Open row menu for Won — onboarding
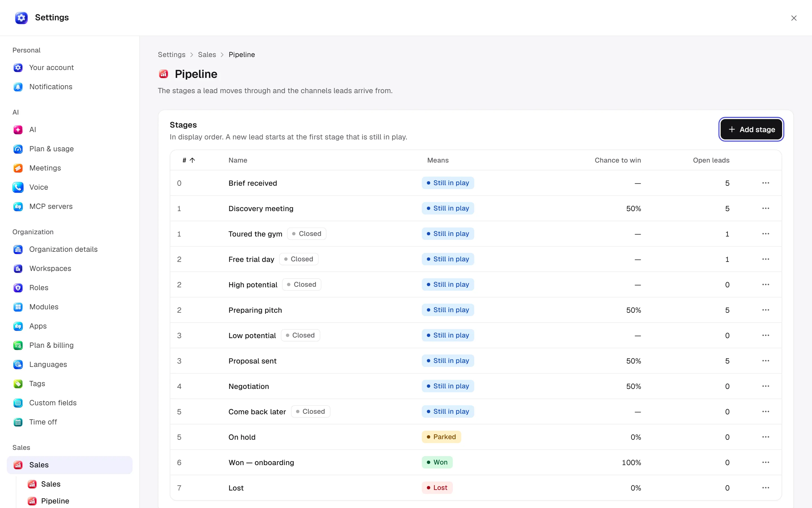812x508 pixels. (x=765, y=462)
